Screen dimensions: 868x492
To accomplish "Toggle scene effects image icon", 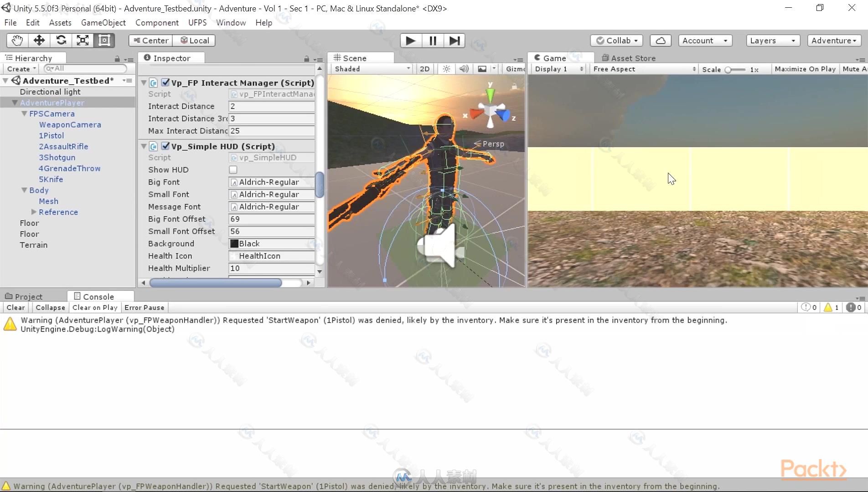I will coord(482,69).
